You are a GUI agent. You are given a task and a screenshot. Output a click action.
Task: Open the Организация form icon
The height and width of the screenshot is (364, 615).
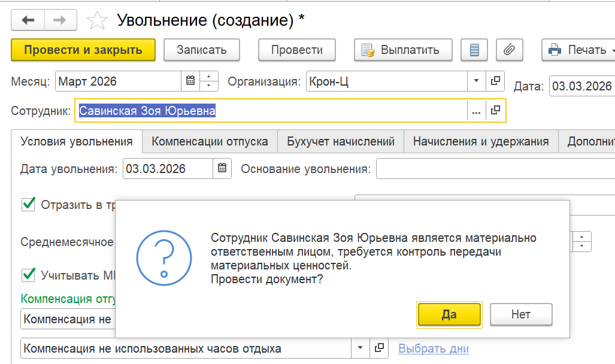[495, 81]
